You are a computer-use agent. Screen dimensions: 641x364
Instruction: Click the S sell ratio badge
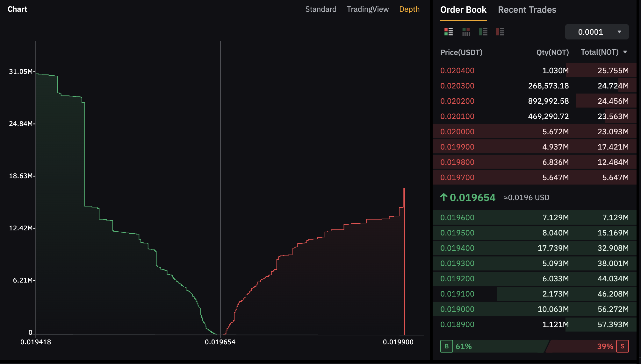tap(622, 346)
